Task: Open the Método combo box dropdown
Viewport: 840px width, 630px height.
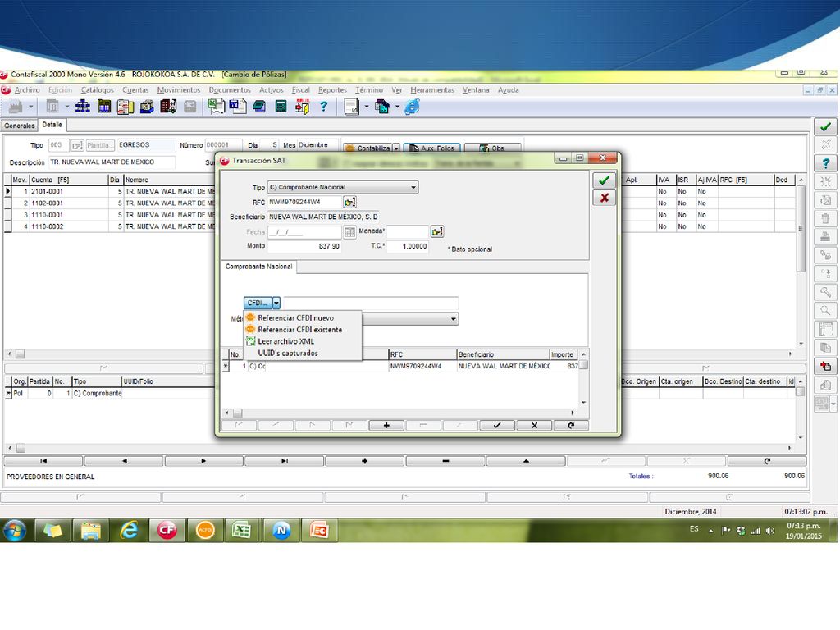Action: click(x=453, y=319)
